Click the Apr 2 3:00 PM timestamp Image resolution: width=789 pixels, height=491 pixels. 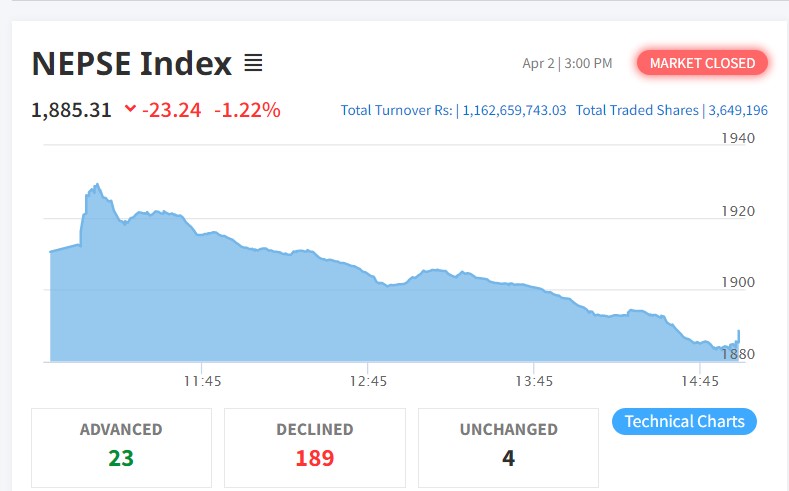coord(567,63)
